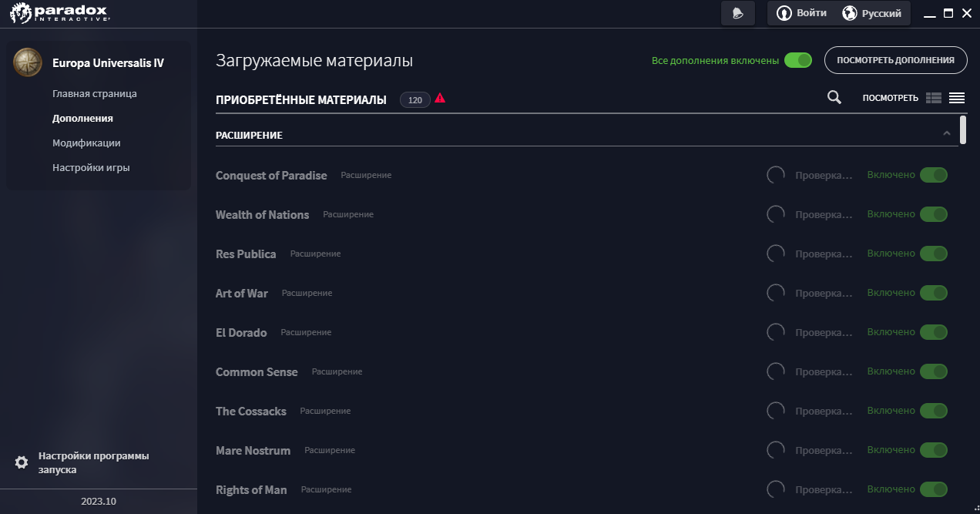Click the Res Publica title
This screenshot has height=514, width=980.
[x=246, y=254]
